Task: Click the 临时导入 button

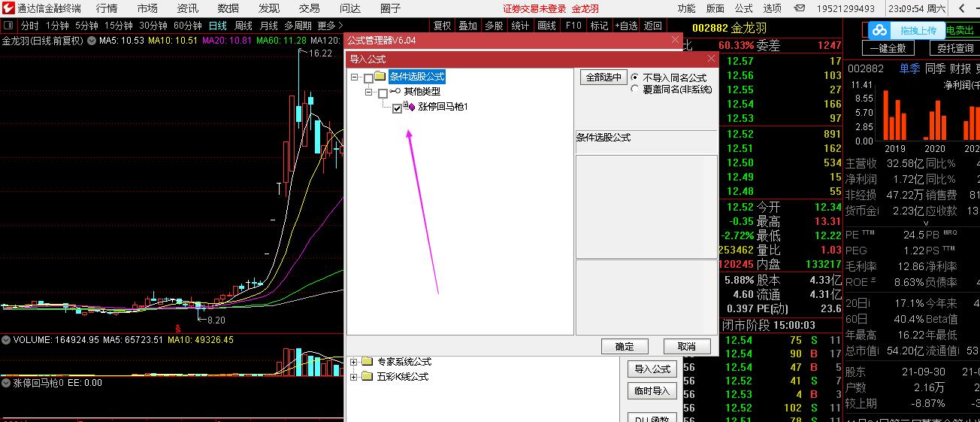Action: tap(652, 391)
